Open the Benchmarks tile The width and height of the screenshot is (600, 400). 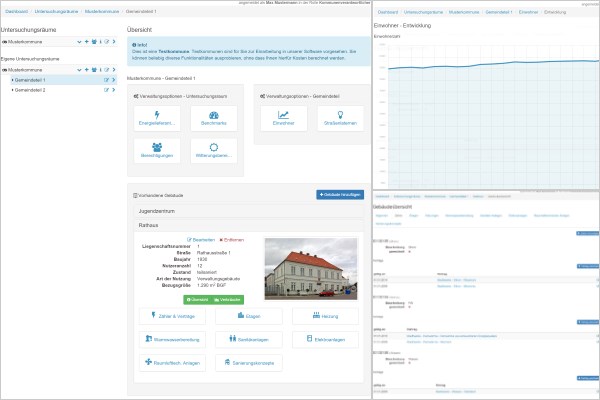(214, 120)
